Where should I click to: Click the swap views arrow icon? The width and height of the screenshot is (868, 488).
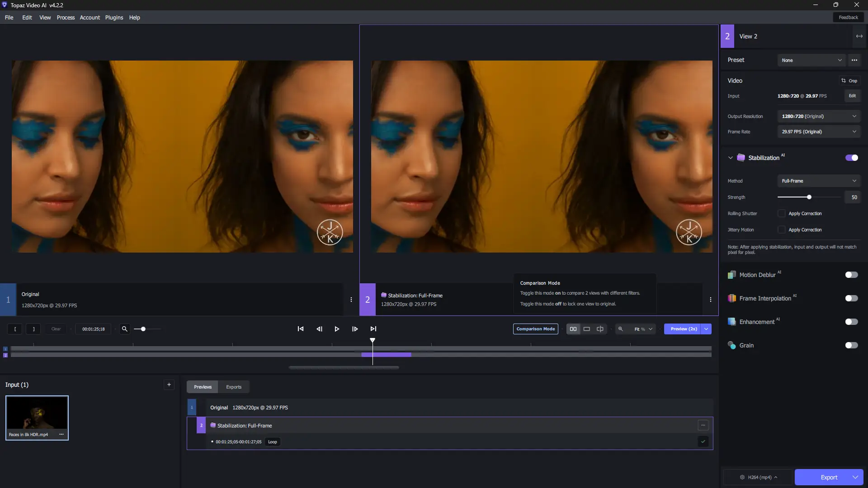pos(859,36)
